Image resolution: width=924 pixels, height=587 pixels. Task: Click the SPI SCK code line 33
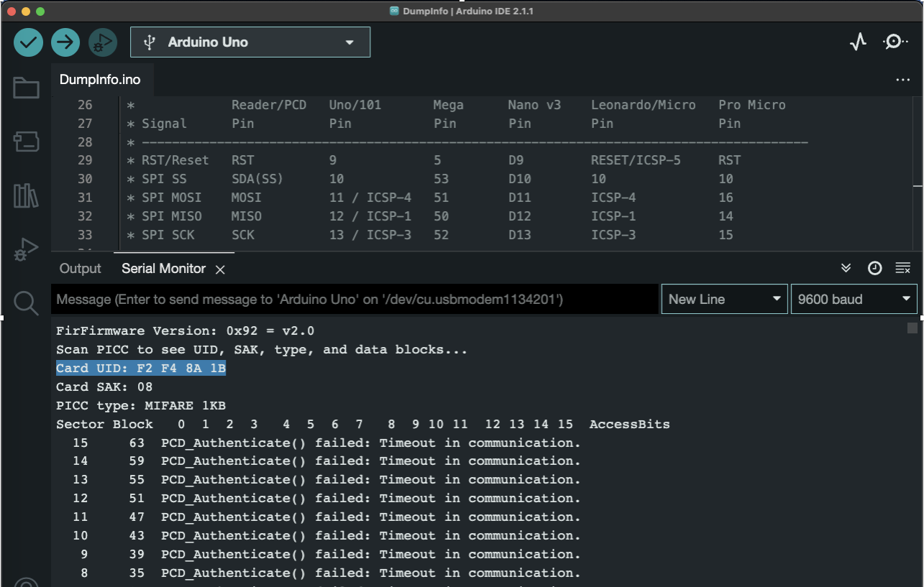[429, 235]
